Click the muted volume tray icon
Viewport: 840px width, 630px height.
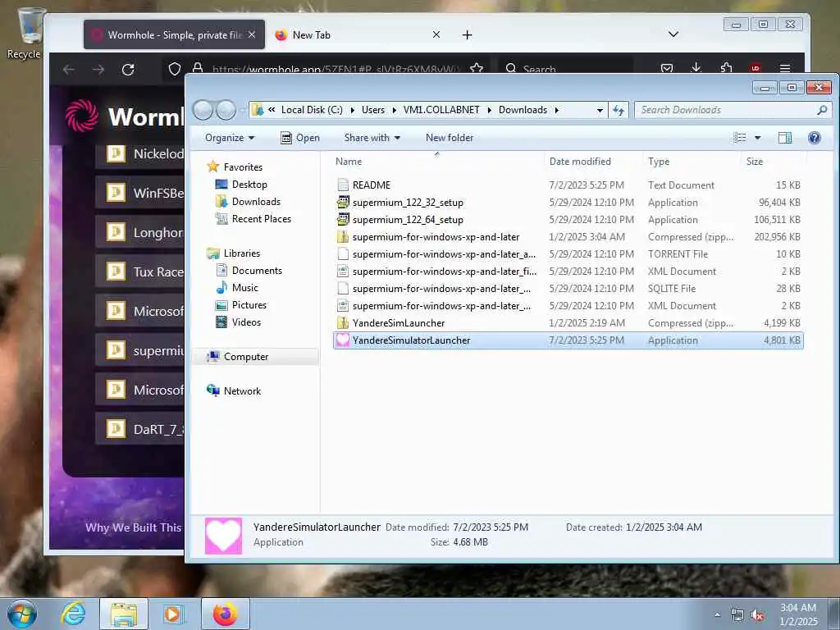(757, 615)
